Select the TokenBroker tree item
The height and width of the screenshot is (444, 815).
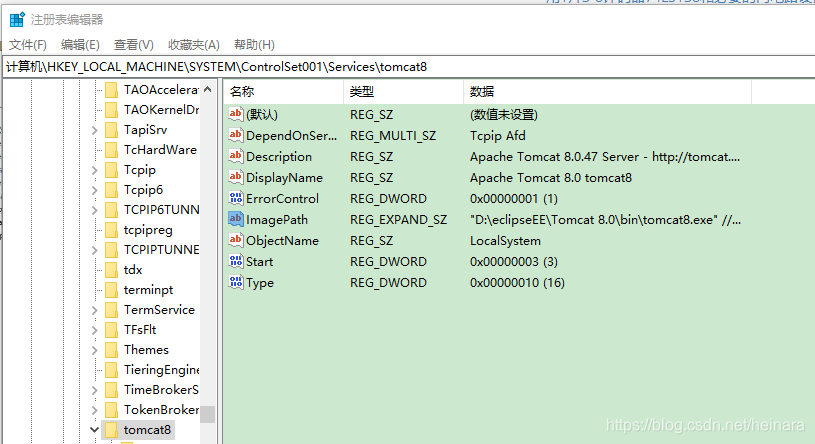click(x=162, y=410)
